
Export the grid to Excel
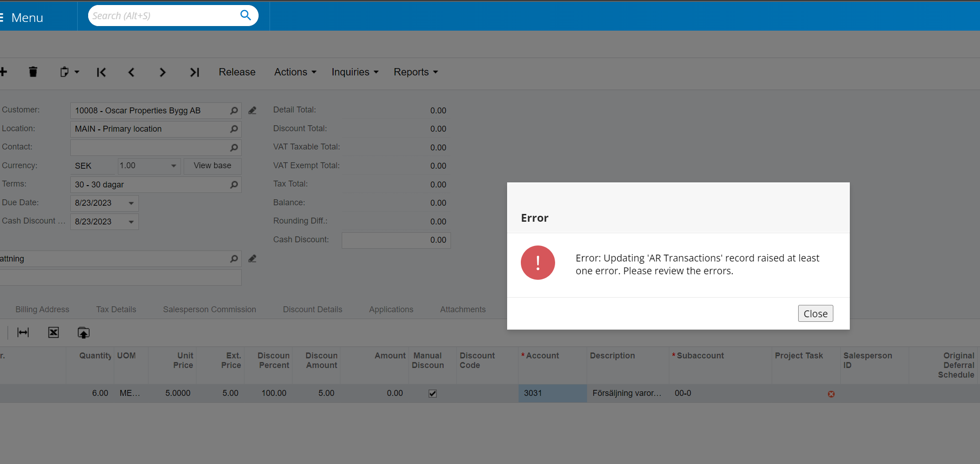53,332
